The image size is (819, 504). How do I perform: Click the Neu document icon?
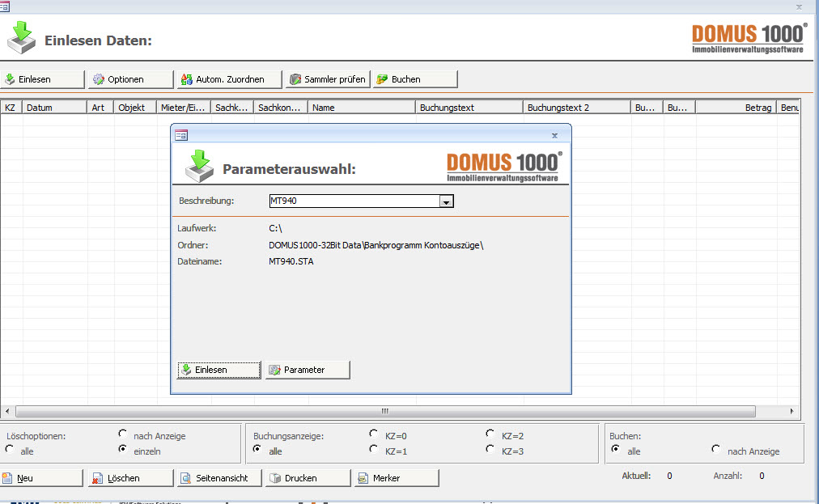7,478
